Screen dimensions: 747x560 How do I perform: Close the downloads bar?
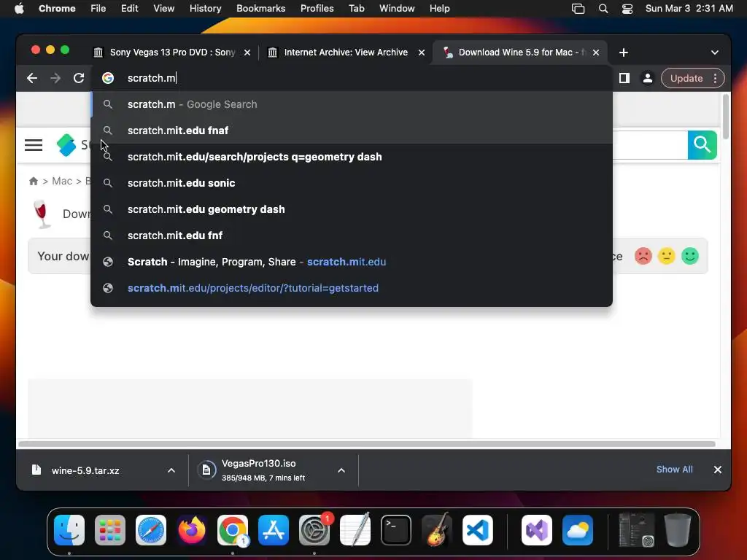click(718, 470)
